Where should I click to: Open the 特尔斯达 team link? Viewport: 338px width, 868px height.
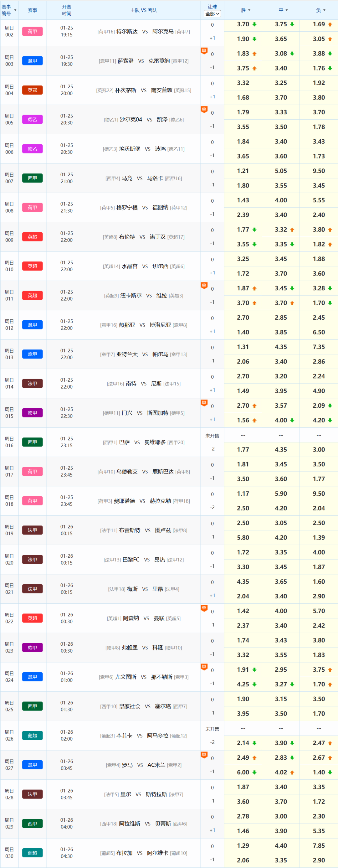[127, 31]
